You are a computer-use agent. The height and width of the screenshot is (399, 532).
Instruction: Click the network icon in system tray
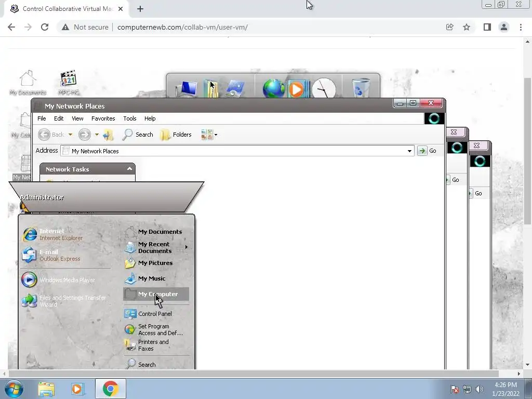[467, 389]
